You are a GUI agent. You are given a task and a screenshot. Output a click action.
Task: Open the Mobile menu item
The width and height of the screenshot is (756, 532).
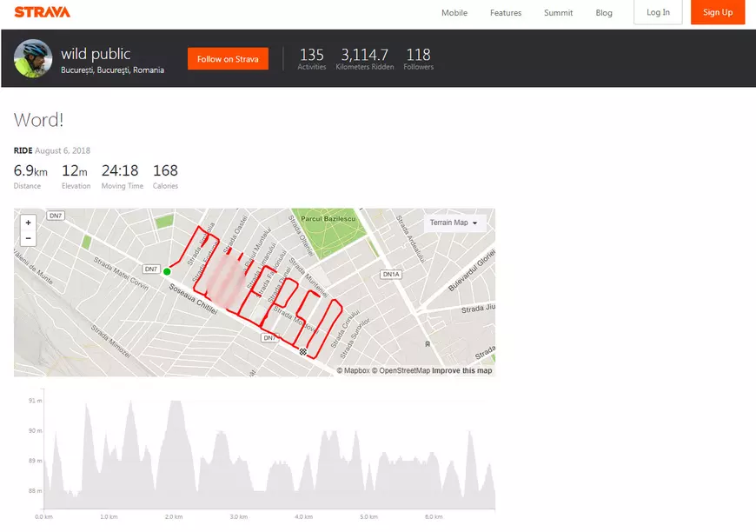tap(454, 13)
